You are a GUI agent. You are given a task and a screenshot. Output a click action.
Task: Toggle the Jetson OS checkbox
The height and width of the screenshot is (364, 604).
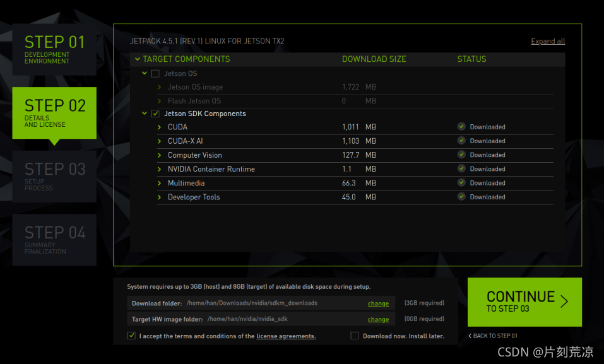click(155, 74)
